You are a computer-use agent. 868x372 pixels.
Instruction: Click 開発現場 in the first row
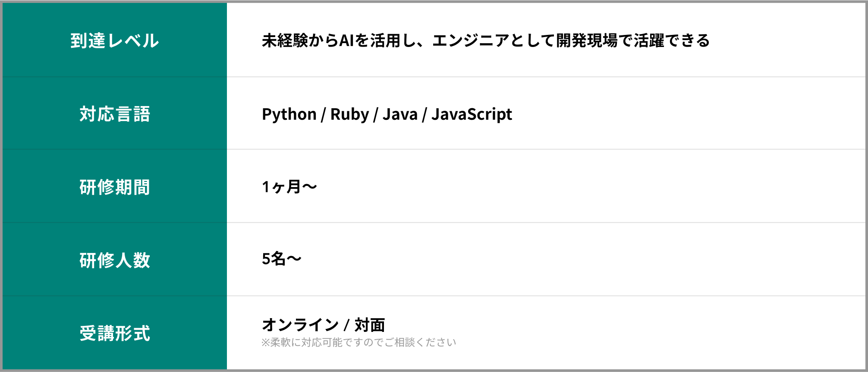pyautogui.click(x=587, y=41)
